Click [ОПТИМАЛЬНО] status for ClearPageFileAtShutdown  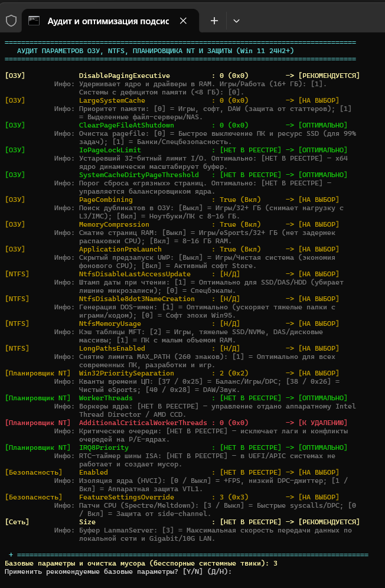(x=323, y=125)
